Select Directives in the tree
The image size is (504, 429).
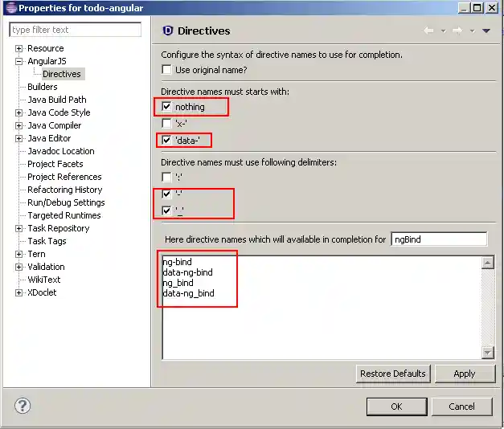[x=62, y=74]
